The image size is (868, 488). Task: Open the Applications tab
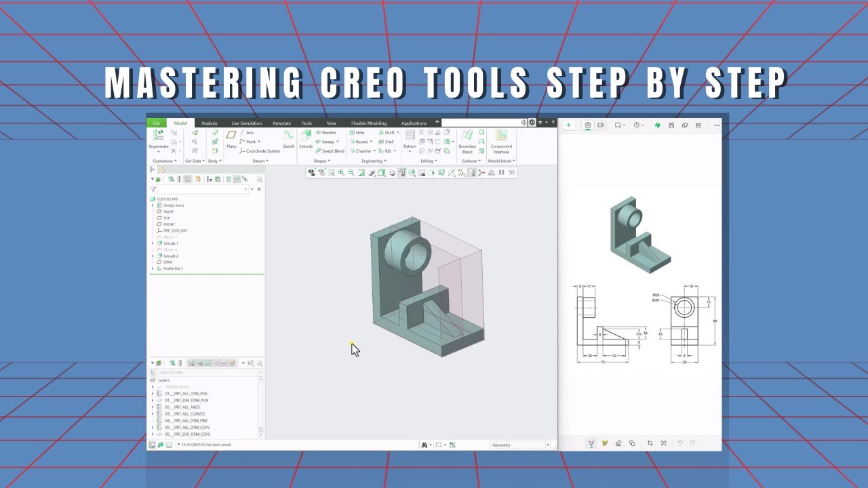click(414, 123)
